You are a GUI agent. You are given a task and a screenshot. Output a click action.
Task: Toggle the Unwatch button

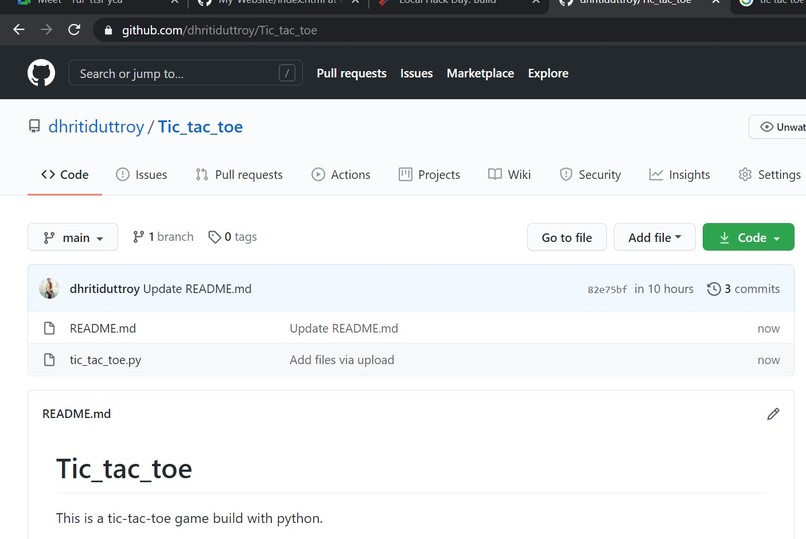[777, 127]
